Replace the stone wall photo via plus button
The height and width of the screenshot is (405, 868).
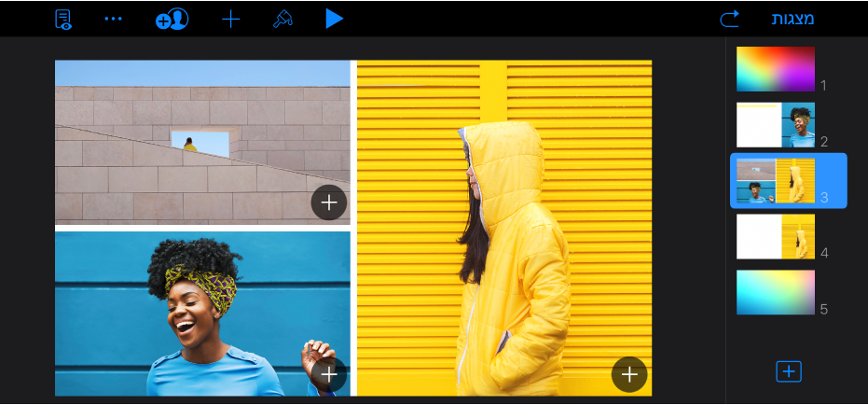[x=329, y=202]
